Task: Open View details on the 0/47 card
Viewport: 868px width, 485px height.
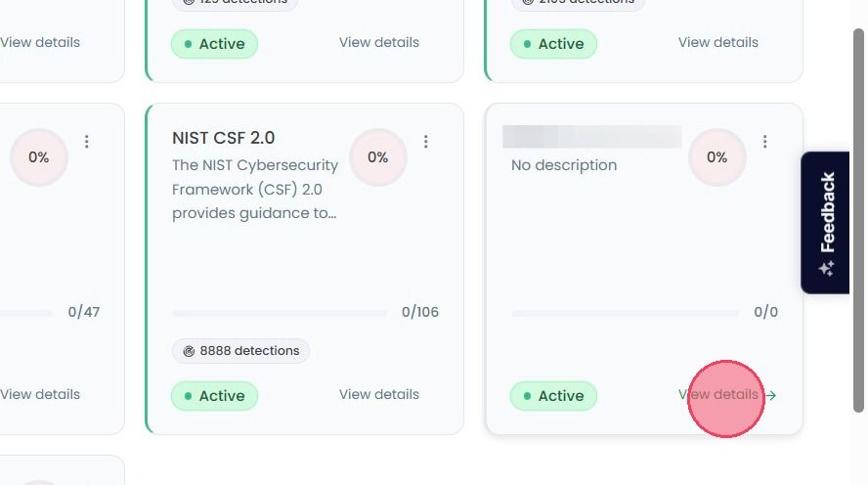Action: pos(40,394)
